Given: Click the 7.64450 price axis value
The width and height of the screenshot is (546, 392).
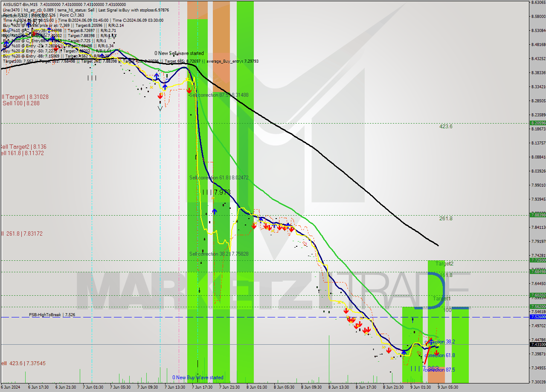Looking at the screenshot, I should [538, 283].
